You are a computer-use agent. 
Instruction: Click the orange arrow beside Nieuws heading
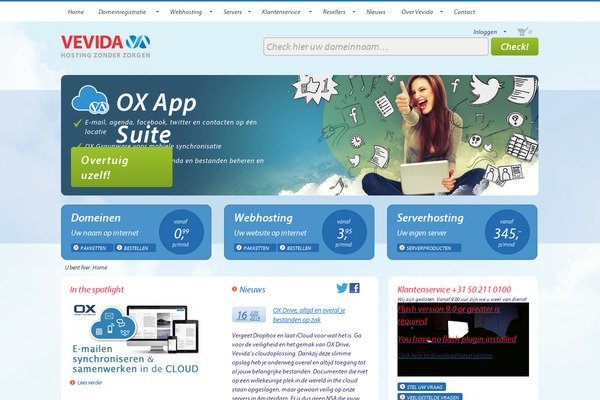pyautogui.click(x=235, y=289)
